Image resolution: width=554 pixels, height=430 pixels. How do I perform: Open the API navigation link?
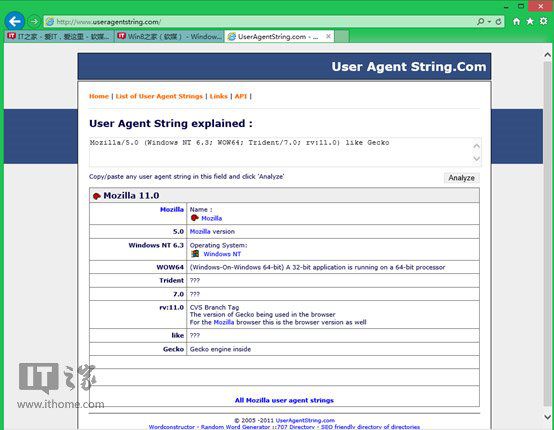[x=241, y=96]
